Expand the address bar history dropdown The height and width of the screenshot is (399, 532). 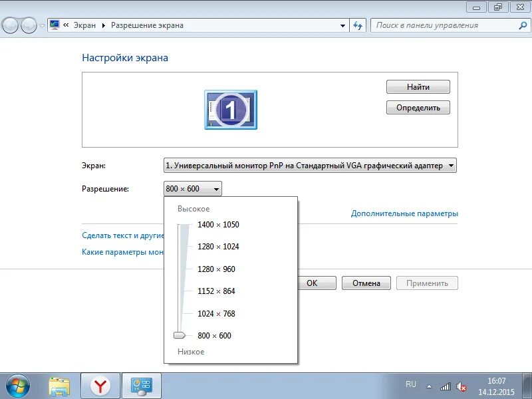(342, 25)
